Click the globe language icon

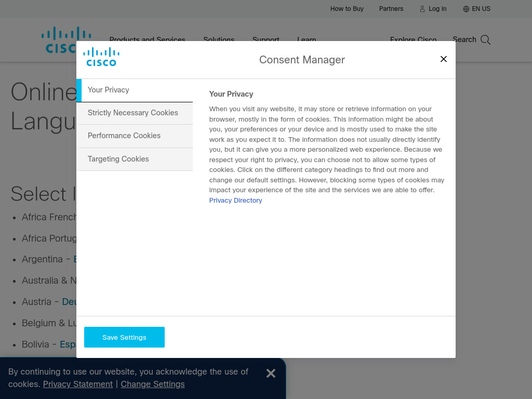[x=466, y=9]
